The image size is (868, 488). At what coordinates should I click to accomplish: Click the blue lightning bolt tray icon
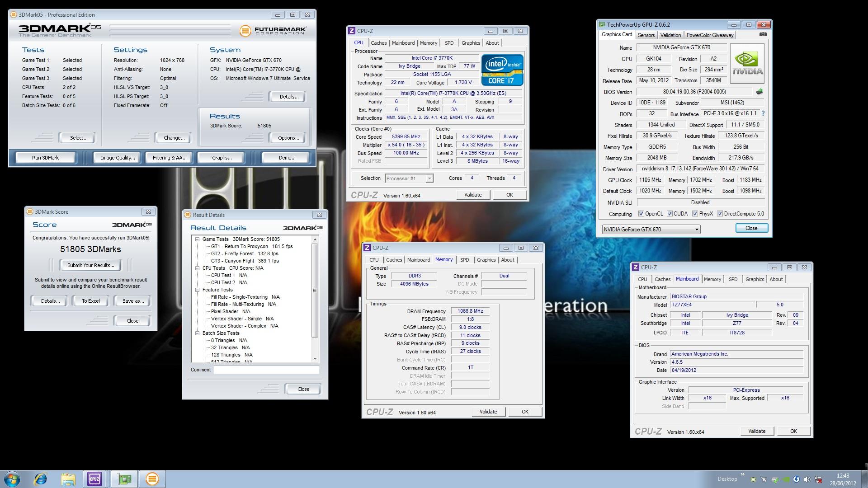point(797,479)
